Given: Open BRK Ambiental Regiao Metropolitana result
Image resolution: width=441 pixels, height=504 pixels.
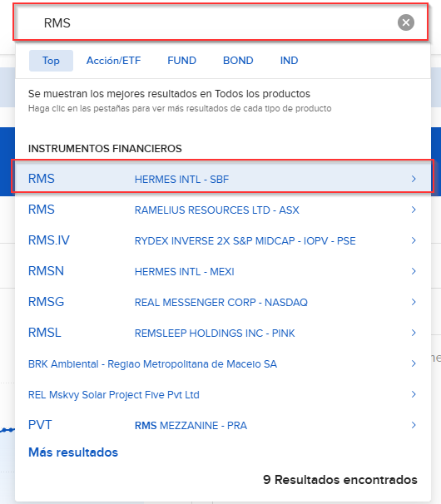Looking at the screenshot, I should tap(223, 363).
